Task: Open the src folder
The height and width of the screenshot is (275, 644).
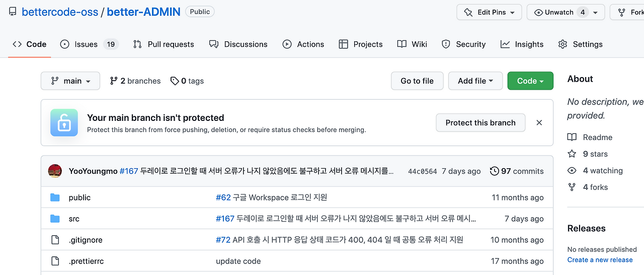Action: [74, 219]
